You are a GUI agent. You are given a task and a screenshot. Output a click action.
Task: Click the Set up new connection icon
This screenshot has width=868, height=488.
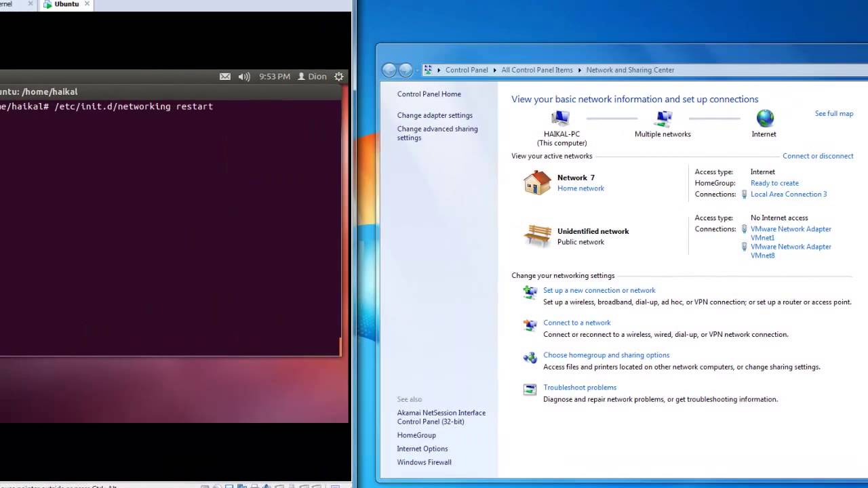530,292
